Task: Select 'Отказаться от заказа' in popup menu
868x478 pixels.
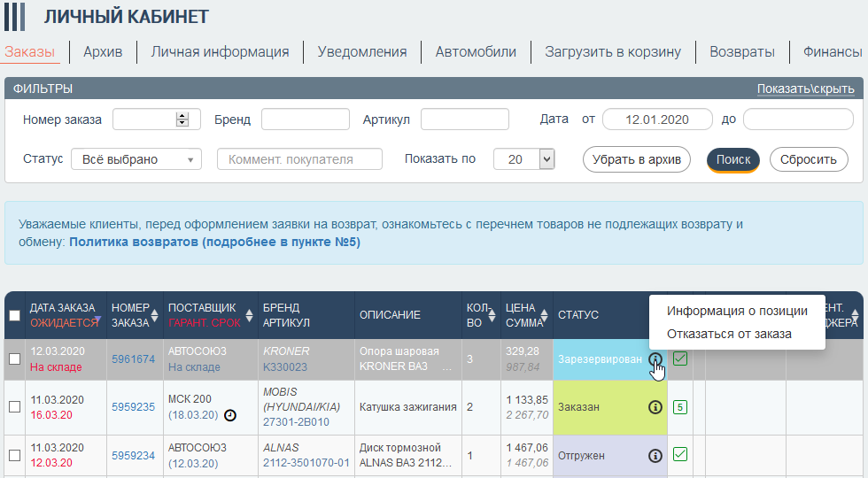Action: click(729, 334)
